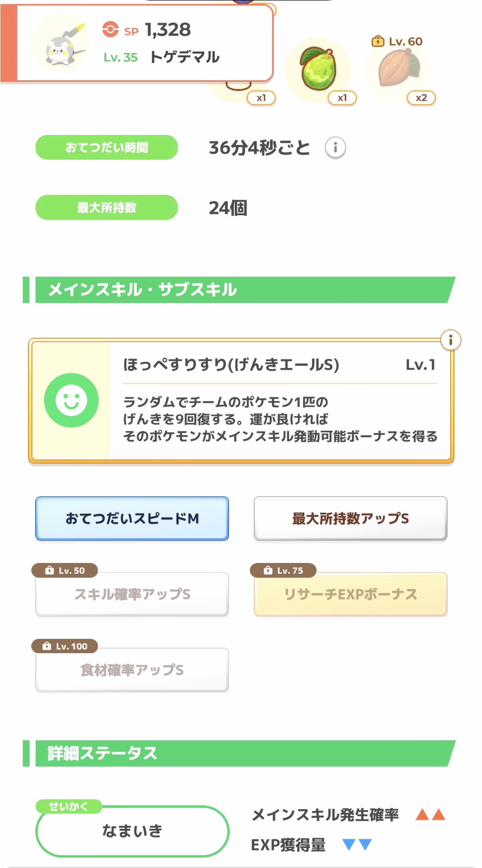Image resolution: width=482 pixels, height=868 pixels.
Task: Tap the locked 食材確率アップS sub skill
Action: 132,670
